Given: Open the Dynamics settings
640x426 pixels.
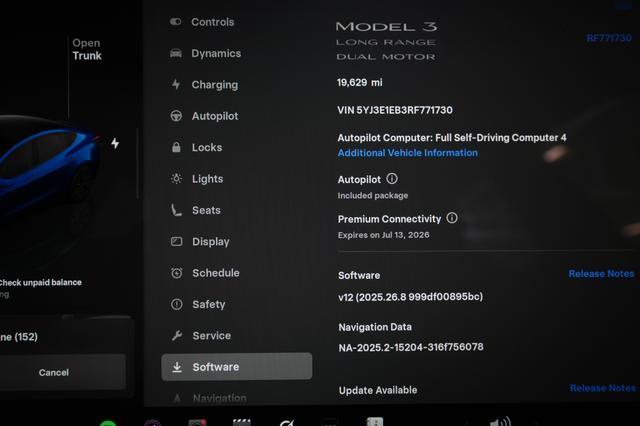Looking at the screenshot, I should pos(205,53).
